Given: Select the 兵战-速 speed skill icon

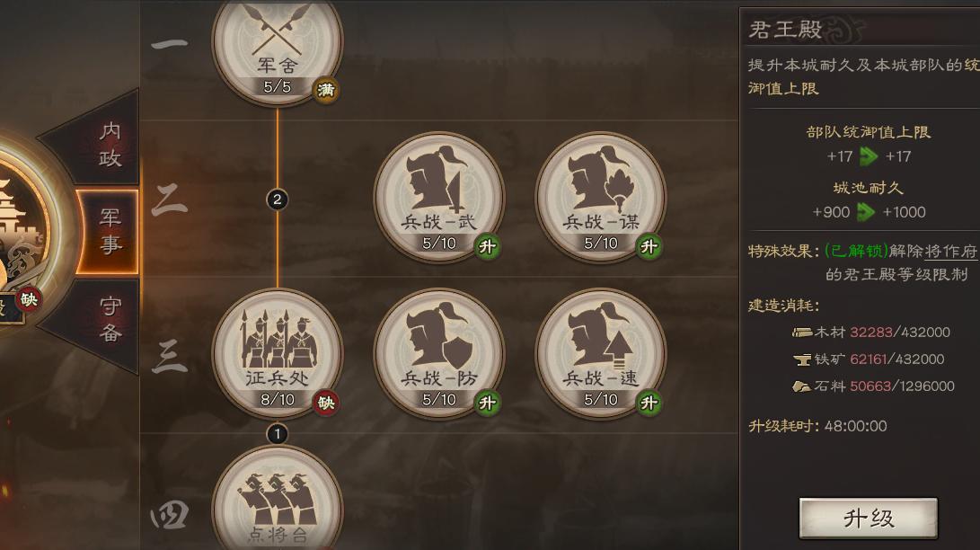Looking at the screenshot, I should (601, 354).
